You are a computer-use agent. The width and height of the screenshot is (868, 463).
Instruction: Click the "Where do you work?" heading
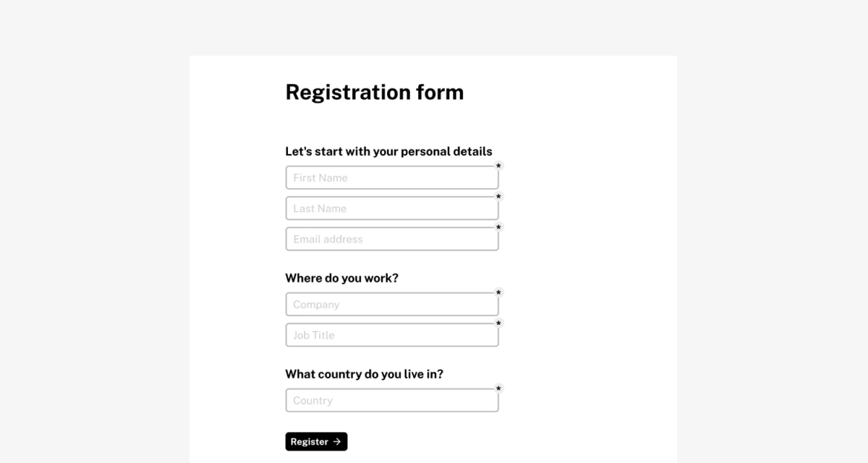coord(342,278)
